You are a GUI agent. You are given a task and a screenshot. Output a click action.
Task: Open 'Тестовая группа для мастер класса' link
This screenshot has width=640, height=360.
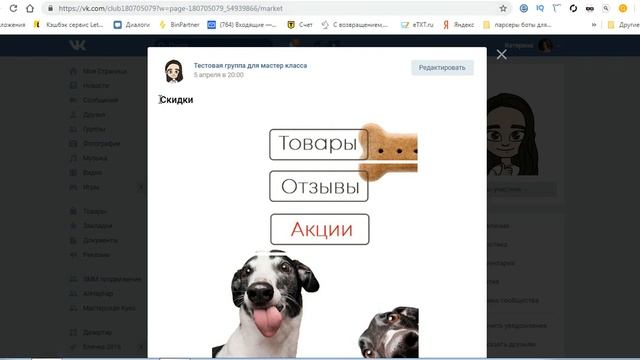click(250, 65)
